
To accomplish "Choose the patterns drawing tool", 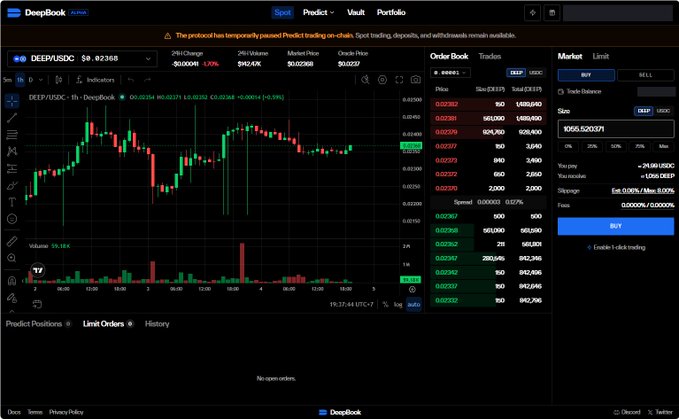I will click(12, 151).
